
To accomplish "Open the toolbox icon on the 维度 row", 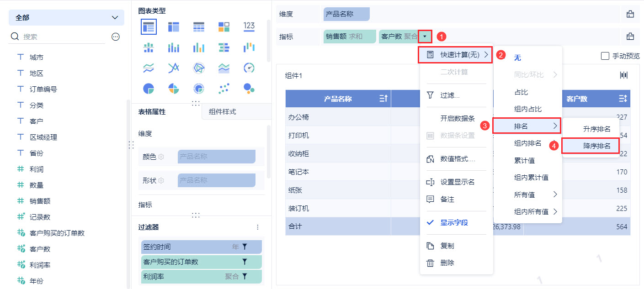I will point(630,14).
